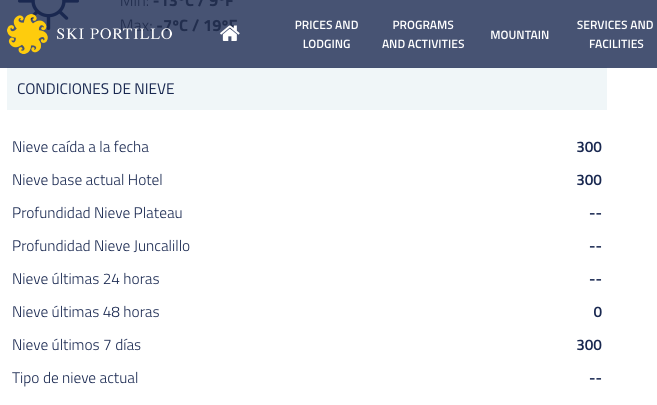This screenshot has height=405, width=657.
Task: Open the Mountain menu item
Action: coord(520,35)
